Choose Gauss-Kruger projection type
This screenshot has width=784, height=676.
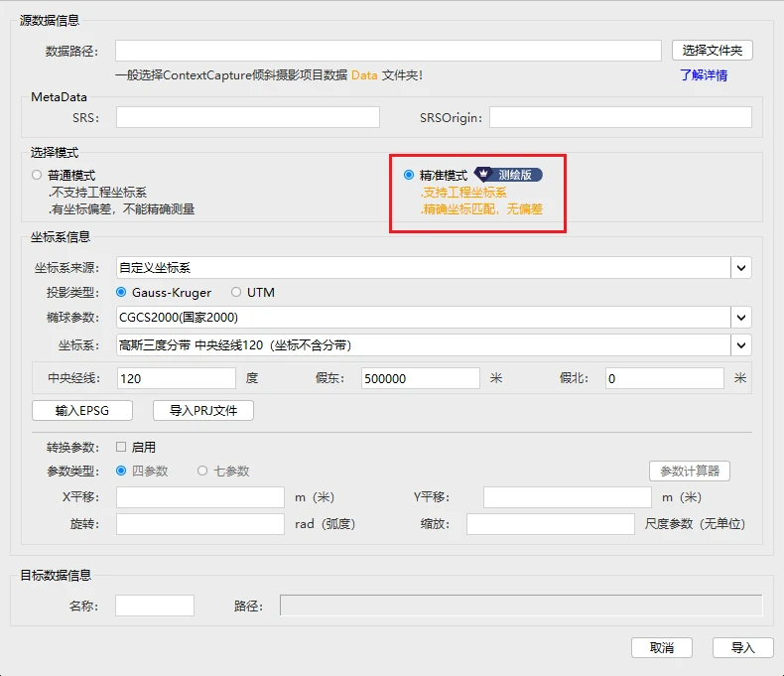[121, 293]
